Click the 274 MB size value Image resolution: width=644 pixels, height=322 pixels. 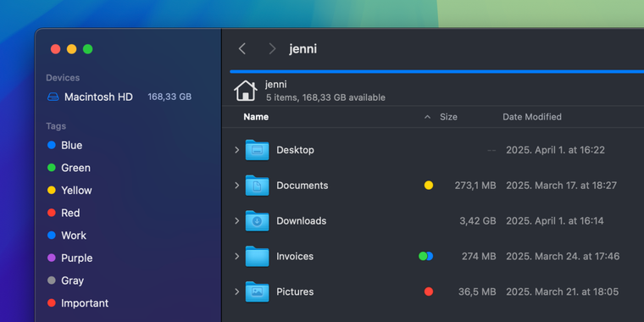[479, 256]
